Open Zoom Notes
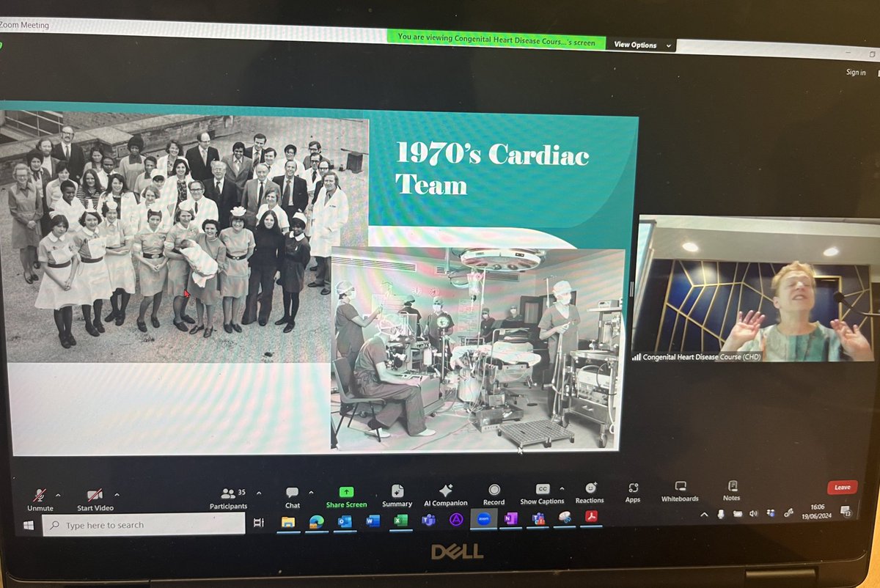The height and width of the screenshot is (588, 880). pos(731,491)
